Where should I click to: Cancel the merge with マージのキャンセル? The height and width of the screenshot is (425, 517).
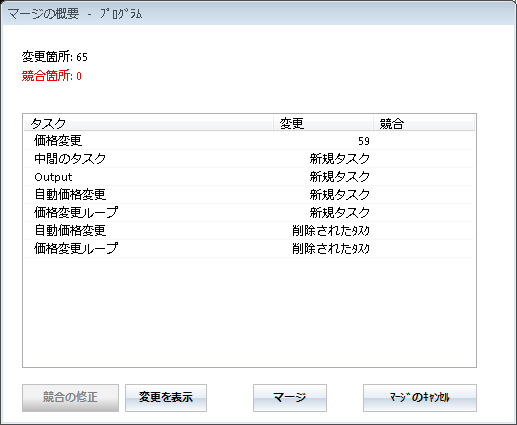(420, 398)
